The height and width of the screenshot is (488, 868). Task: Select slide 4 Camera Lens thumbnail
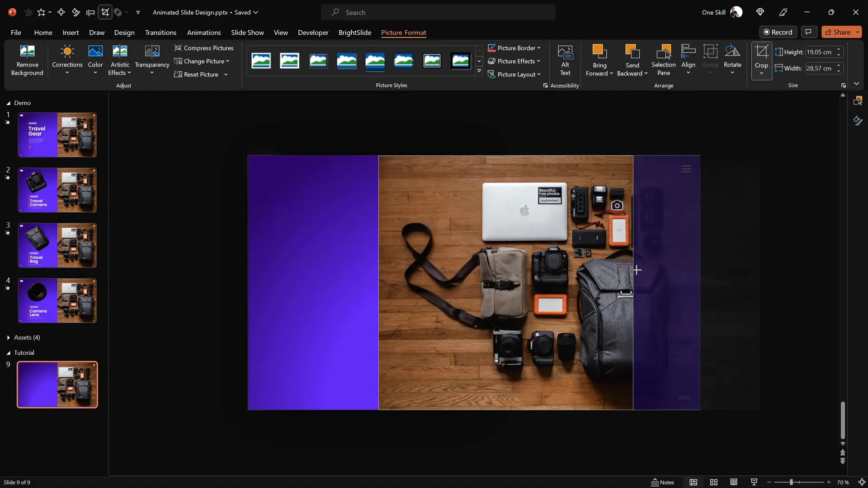(57, 300)
